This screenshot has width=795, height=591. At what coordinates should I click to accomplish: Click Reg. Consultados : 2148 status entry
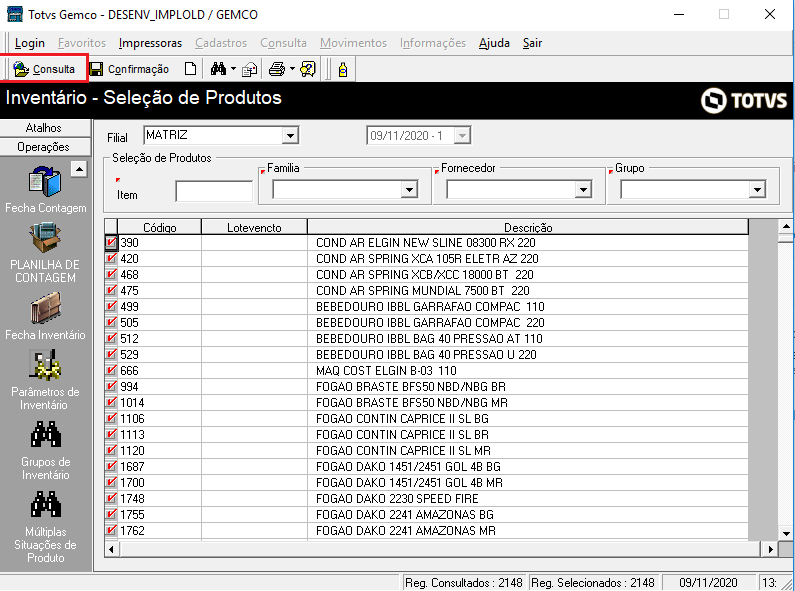point(464,583)
